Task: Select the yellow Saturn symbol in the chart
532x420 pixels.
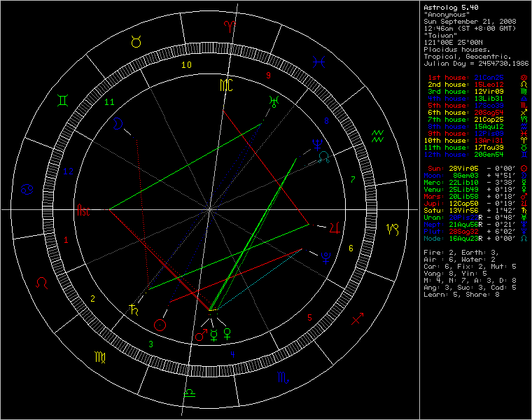Action: point(134,309)
